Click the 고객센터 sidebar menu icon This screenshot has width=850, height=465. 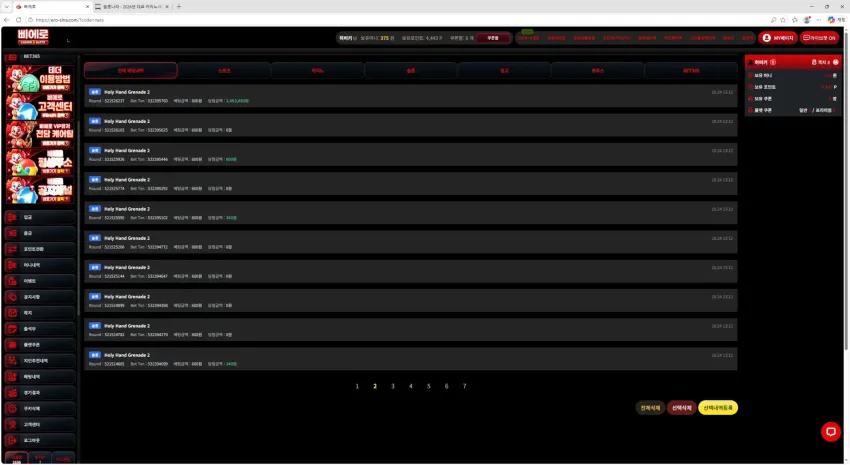pos(12,425)
